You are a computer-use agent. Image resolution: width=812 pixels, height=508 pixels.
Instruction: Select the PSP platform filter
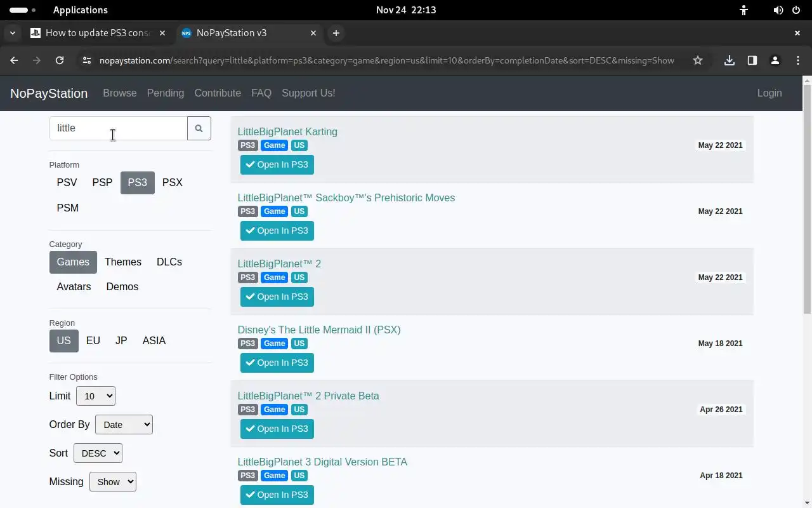(102, 182)
